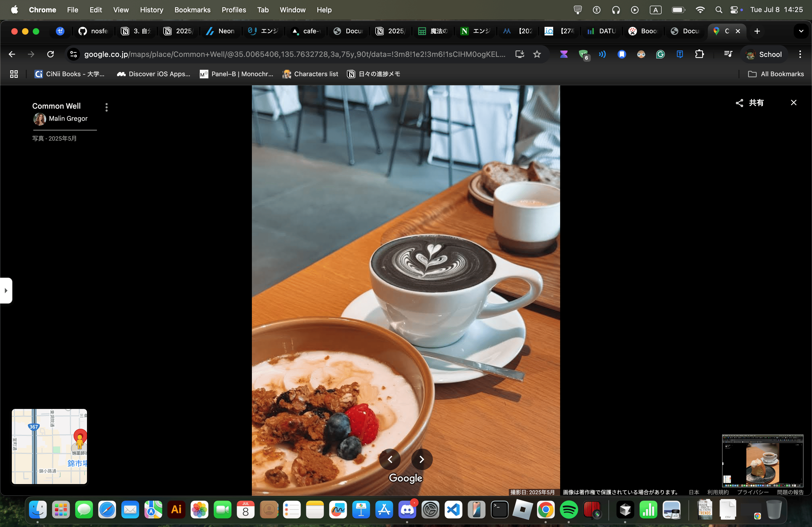Screen dimensions: 812x527
Task: Open the Extensions puzzle icon
Action: [699, 54]
